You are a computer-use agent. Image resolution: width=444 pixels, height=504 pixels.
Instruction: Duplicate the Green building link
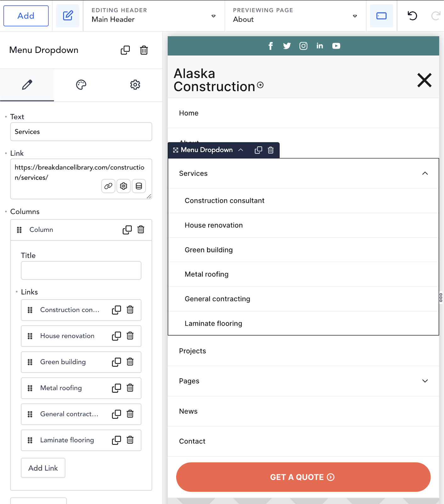coord(116,362)
